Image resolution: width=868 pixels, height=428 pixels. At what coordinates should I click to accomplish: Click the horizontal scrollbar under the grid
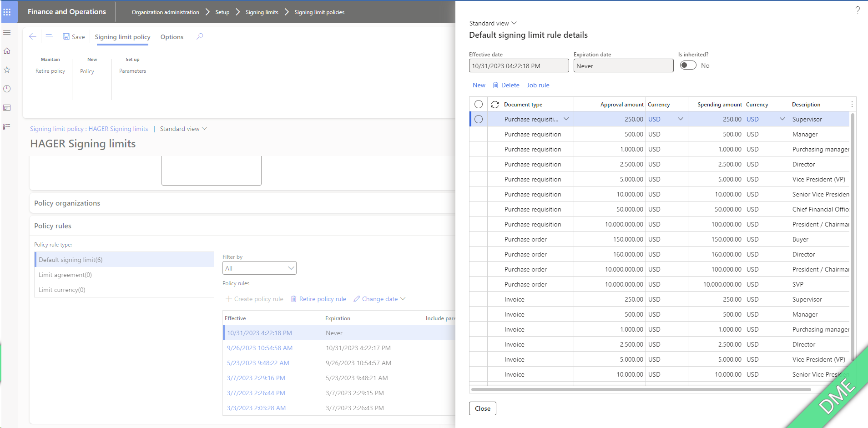(x=641, y=389)
